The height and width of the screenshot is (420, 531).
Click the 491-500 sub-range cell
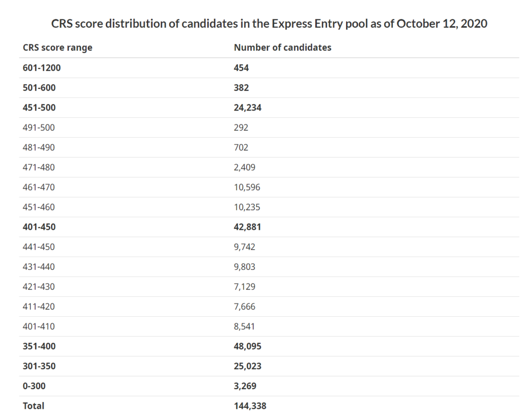coord(39,128)
